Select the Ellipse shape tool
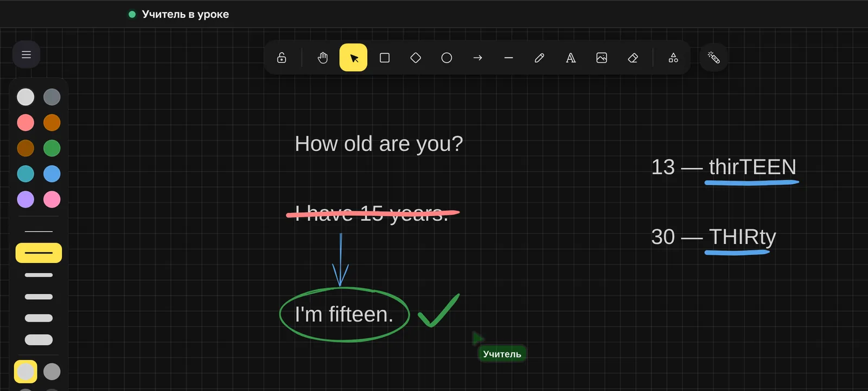The width and height of the screenshot is (868, 391). pyautogui.click(x=446, y=58)
